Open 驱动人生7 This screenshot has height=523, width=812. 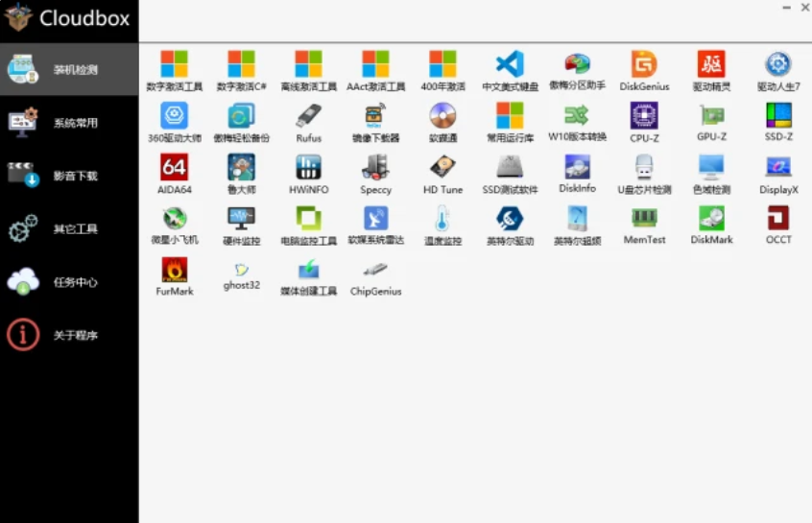[778, 71]
